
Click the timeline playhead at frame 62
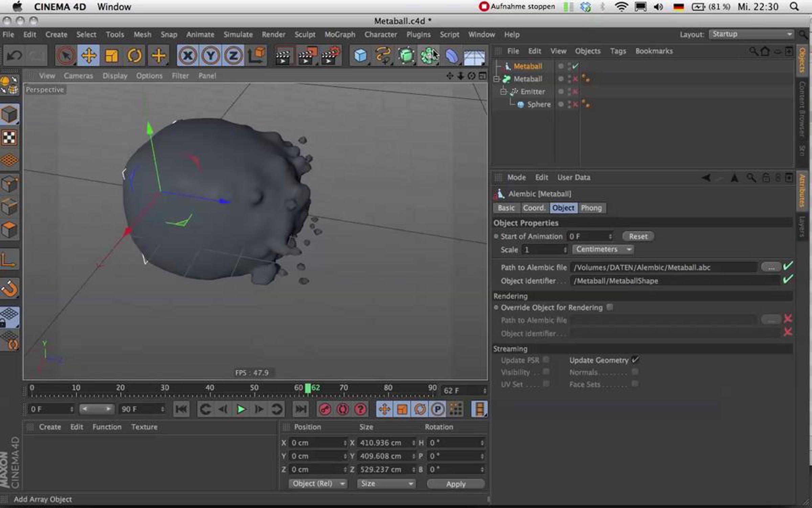(x=308, y=388)
